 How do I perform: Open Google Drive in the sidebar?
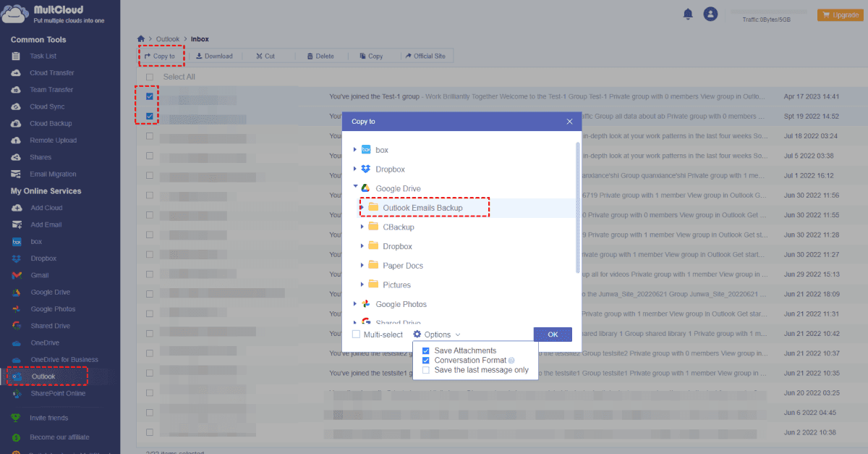tap(50, 292)
